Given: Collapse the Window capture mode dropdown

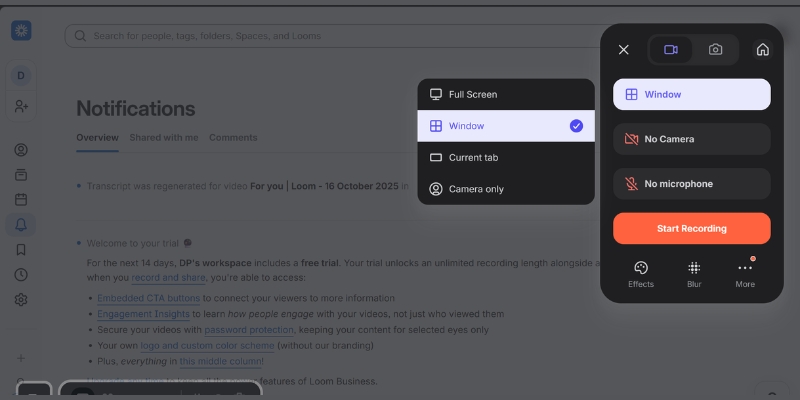Looking at the screenshot, I should click(692, 94).
